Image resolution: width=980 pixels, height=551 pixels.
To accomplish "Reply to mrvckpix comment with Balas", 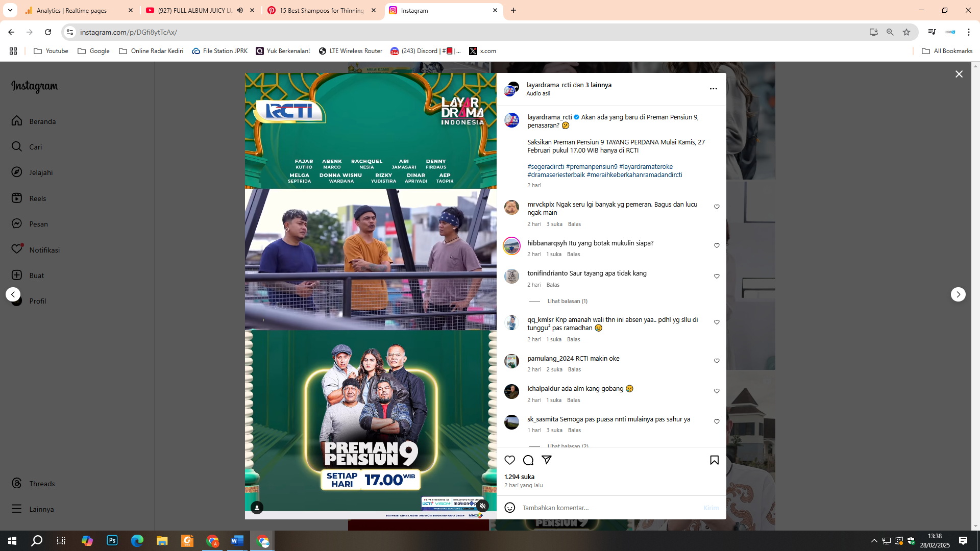I will (574, 224).
